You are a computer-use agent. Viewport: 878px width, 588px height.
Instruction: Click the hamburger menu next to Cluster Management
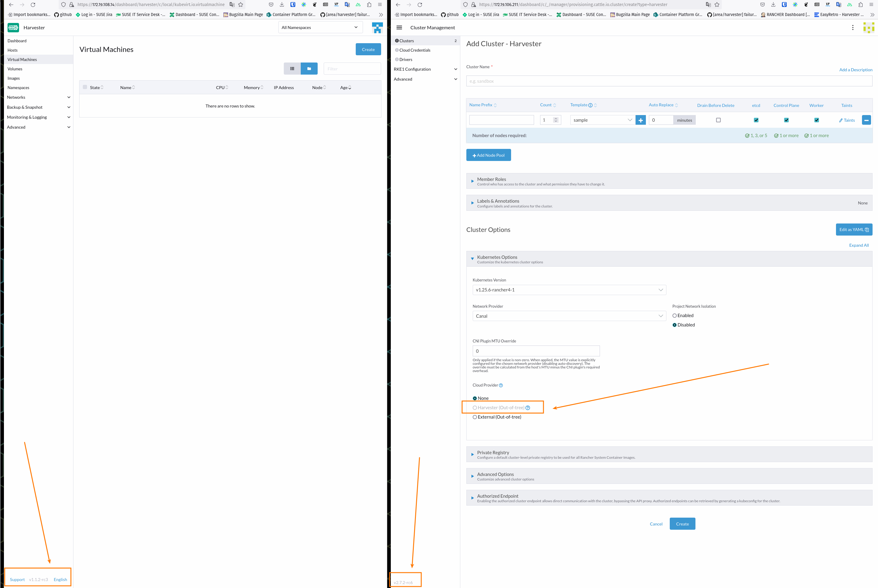(x=399, y=27)
